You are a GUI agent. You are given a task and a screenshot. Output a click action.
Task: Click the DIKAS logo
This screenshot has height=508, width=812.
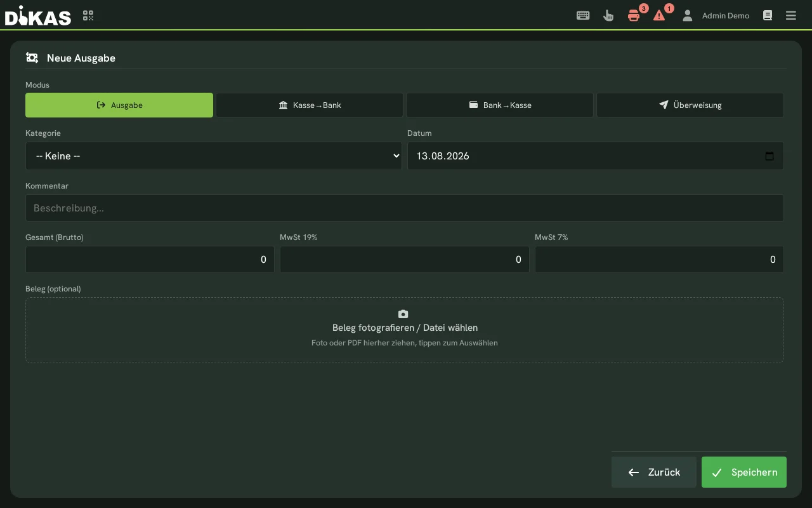pyautogui.click(x=38, y=15)
